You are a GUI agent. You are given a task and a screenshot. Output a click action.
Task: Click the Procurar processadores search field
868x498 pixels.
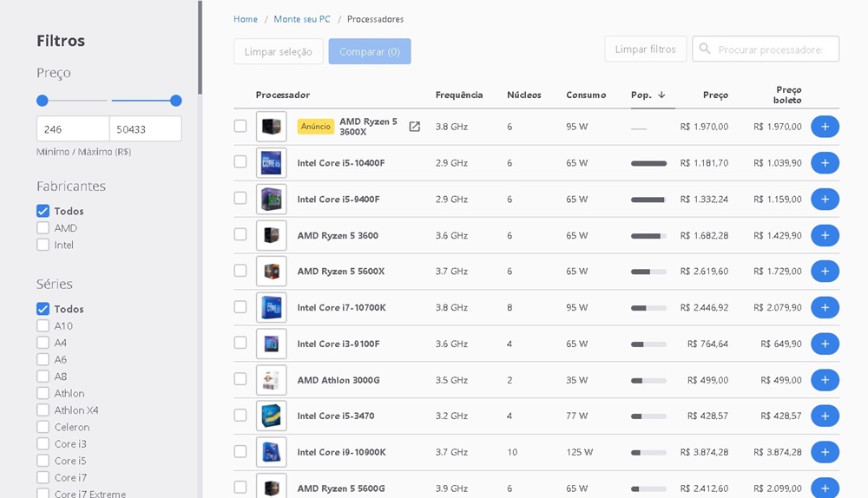pyautogui.click(x=766, y=49)
